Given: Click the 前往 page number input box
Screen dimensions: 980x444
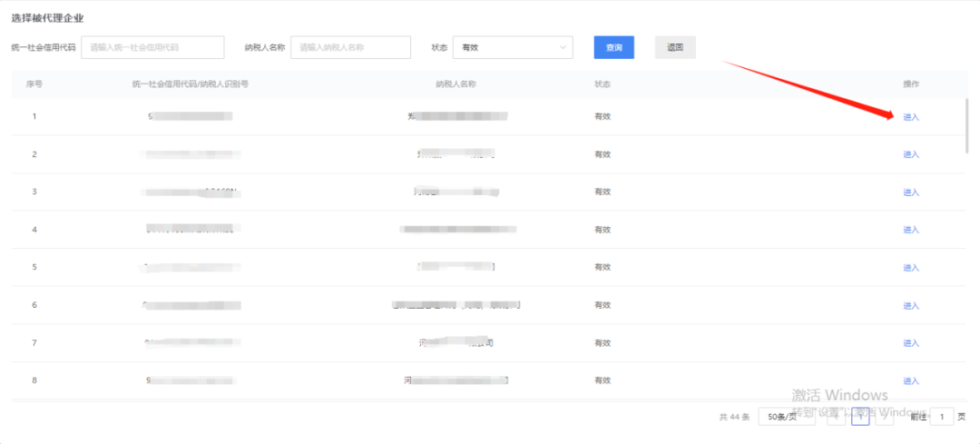Looking at the screenshot, I should pyautogui.click(x=944, y=417).
